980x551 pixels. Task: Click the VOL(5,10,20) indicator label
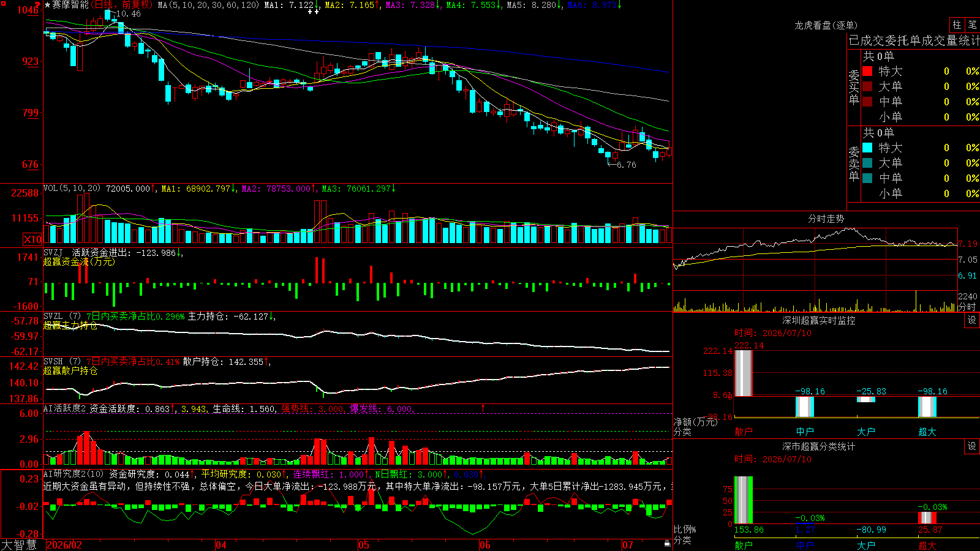72,189
